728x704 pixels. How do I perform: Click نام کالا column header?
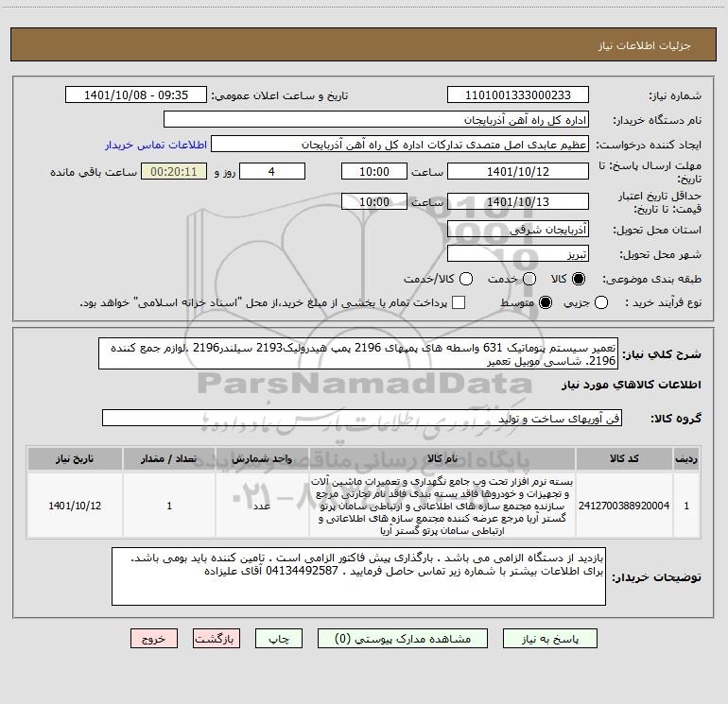[x=442, y=458]
